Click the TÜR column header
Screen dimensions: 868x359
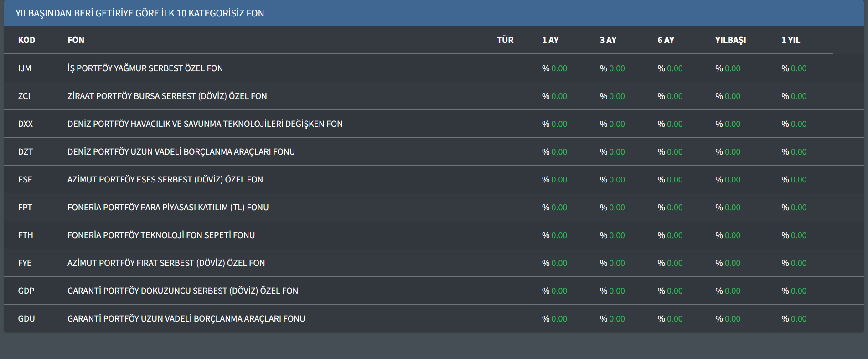click(x=505, y=40)
